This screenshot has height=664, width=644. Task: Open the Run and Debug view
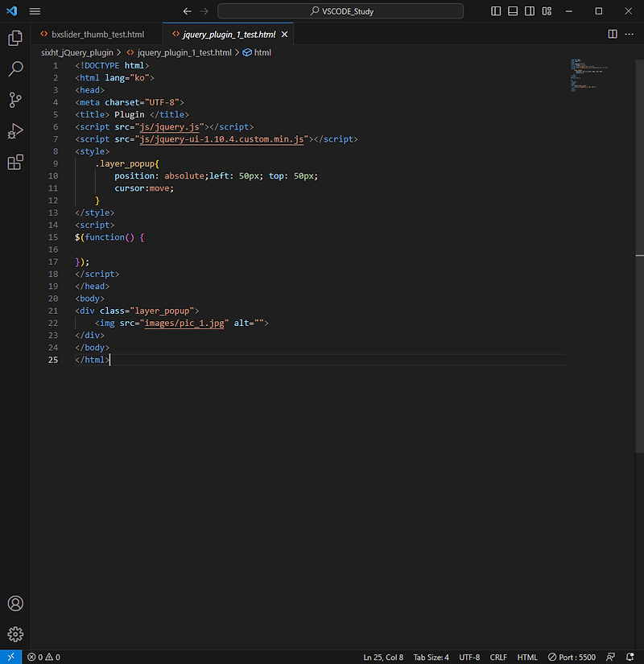pyautogui.click(x=15, y=130)
